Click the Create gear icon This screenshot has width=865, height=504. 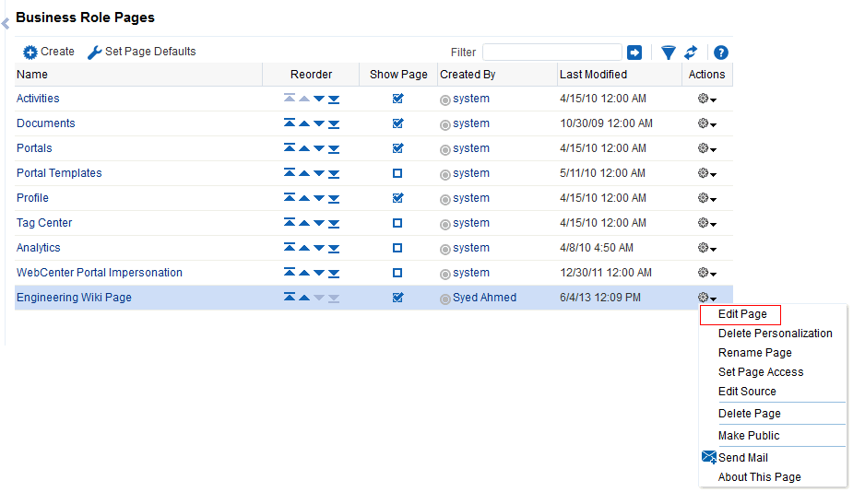point(30,52)
